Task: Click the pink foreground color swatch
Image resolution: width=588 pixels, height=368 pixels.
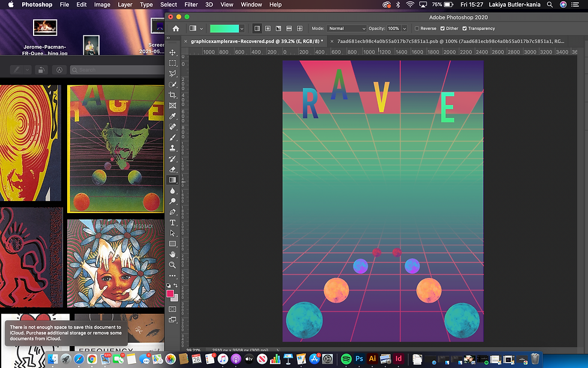Action: 170,294
